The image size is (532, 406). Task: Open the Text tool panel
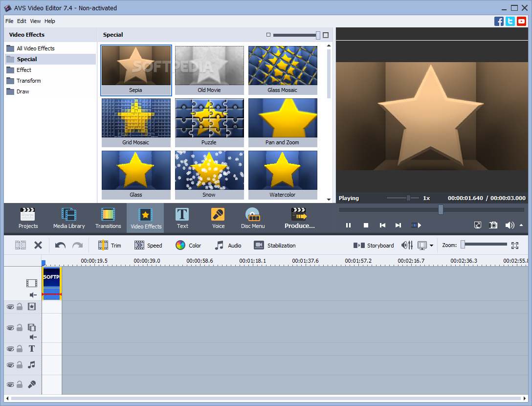(182, 218)
